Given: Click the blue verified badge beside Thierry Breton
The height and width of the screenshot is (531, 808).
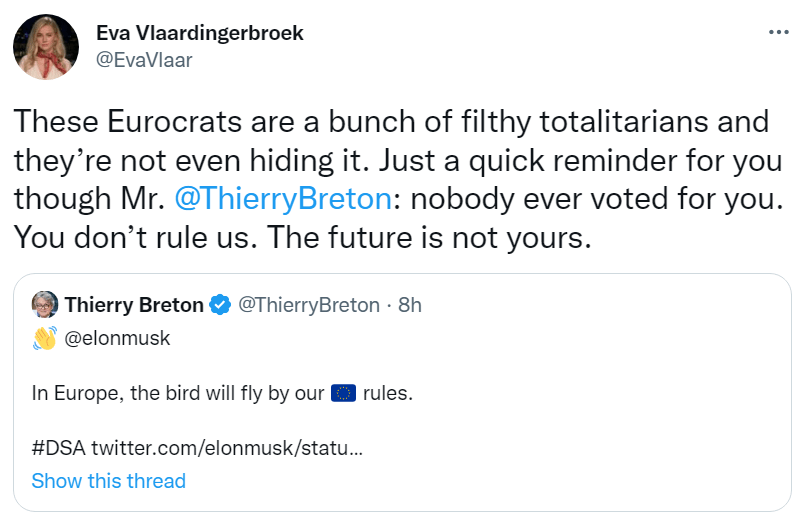Looking at the screenshot, I should (220, 305).
